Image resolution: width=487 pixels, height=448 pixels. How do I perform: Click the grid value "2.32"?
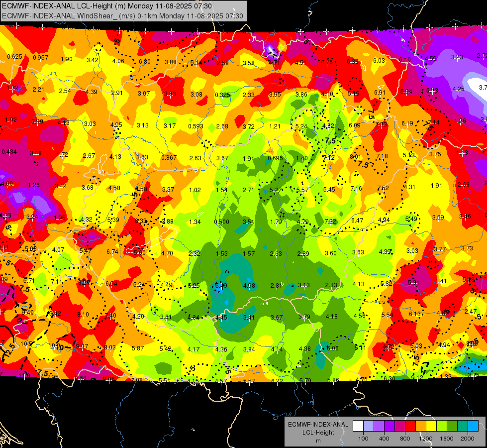click(194, 254)
